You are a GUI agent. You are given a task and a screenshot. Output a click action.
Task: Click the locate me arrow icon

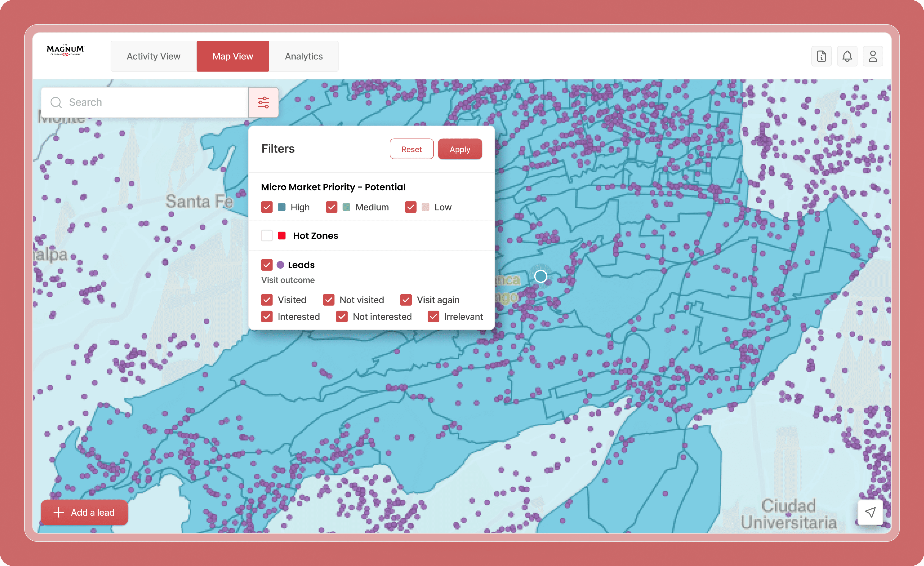click(x=870, y=512)
